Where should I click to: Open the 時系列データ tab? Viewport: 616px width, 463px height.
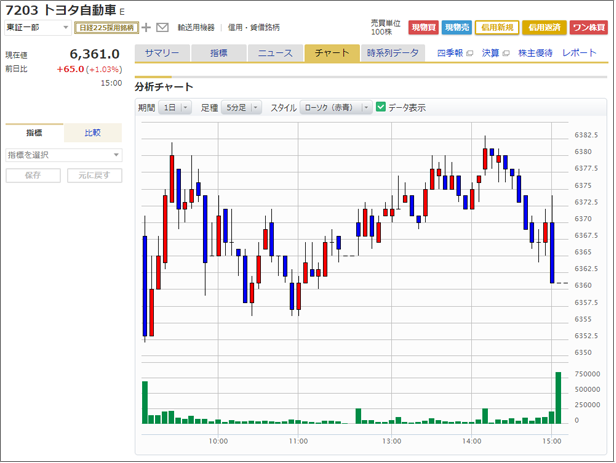[393, 53]
